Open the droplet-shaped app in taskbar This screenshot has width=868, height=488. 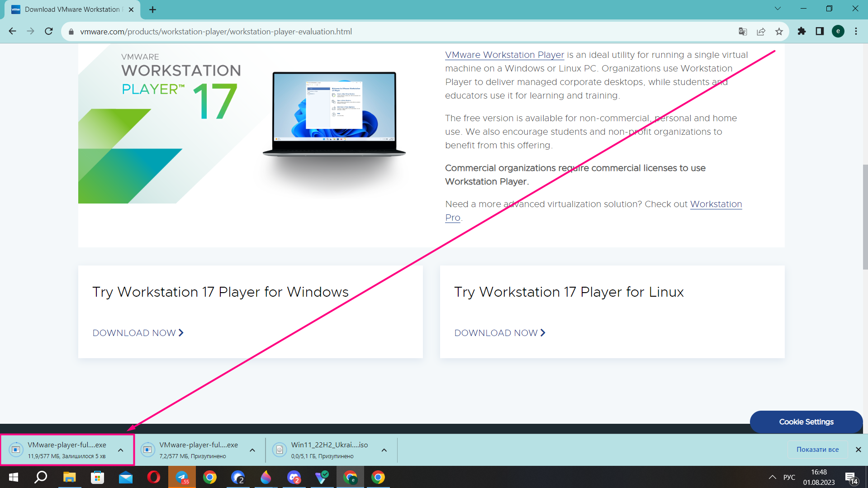[x=266, y=477]
